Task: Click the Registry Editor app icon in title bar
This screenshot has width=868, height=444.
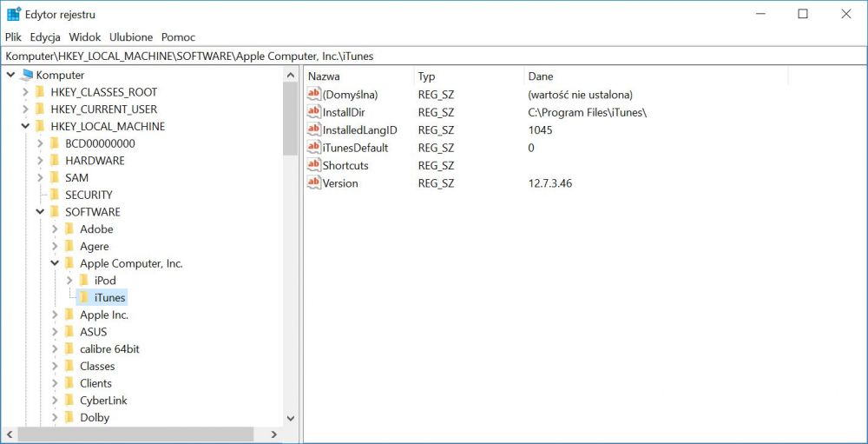Action: tap(14, 15)
